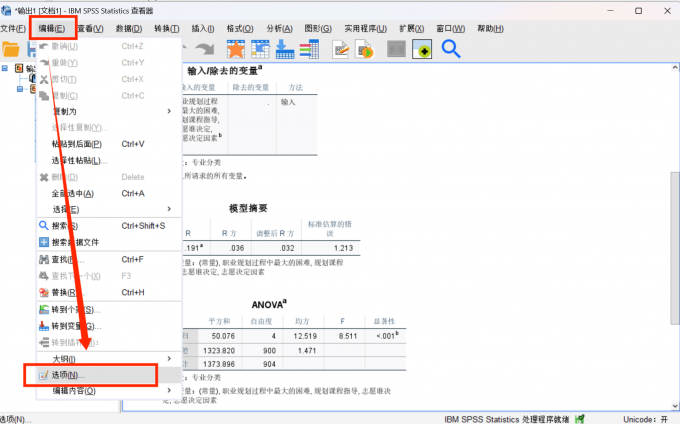680x424 pixels.
Task: Choose 查找(F)... menu entry
Action: coord(109,259)
